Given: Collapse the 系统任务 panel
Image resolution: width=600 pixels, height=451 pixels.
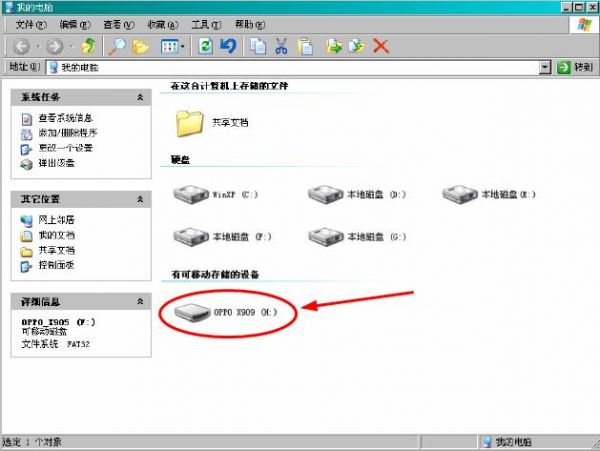Looking at the screenshot, I should (142, 98).
